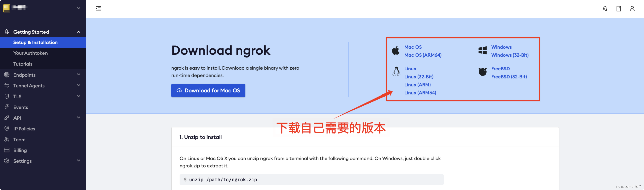Open Your Authtoken page
Image resolution: width=644 pixels, height=190 pixels.
coord(30,53)
